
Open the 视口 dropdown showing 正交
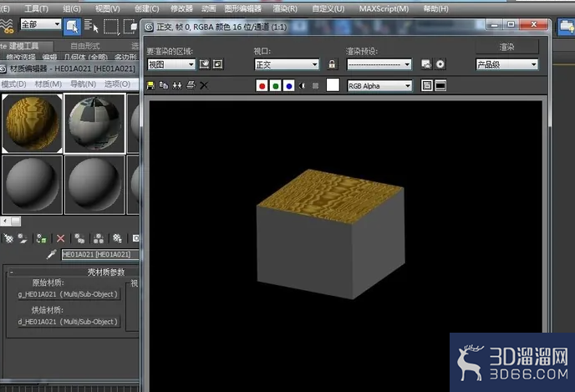287,64
